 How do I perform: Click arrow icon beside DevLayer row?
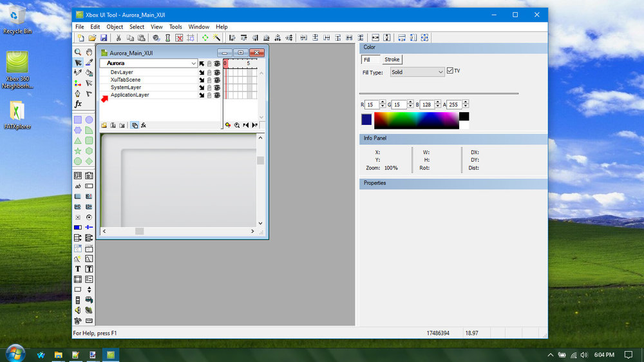(202, 72)
